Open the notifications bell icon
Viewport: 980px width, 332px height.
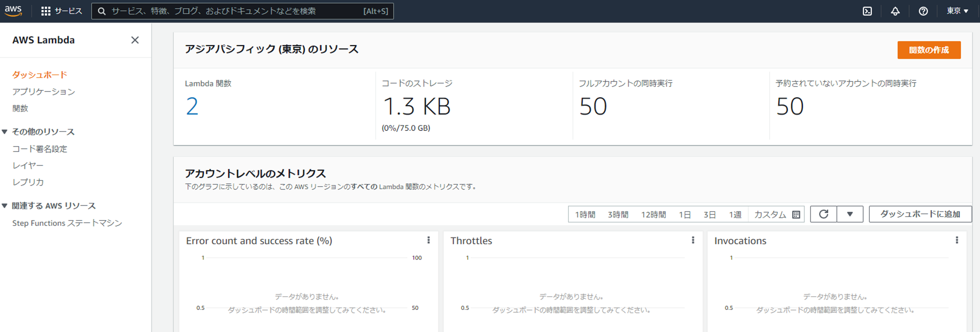(x=895, y=11)
